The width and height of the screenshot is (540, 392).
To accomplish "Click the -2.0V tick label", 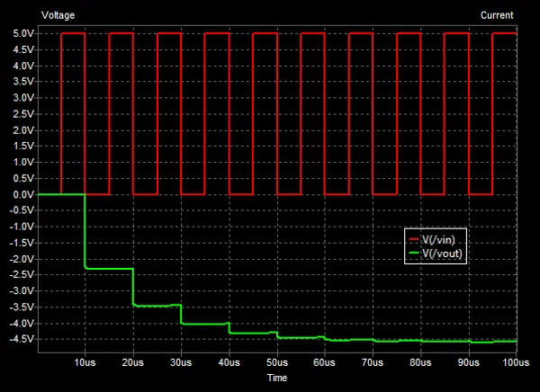I will [x=18, y=259].
